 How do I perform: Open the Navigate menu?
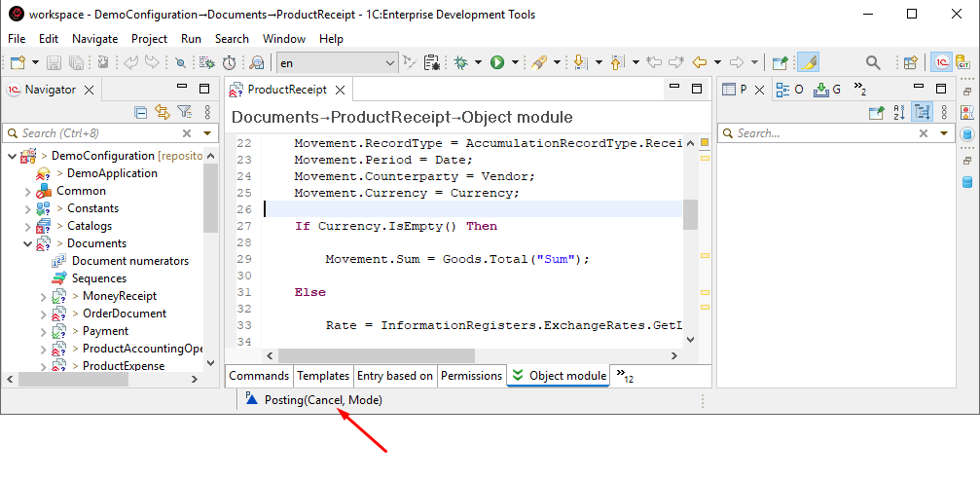pyautogui.click(x=94, y=39)
